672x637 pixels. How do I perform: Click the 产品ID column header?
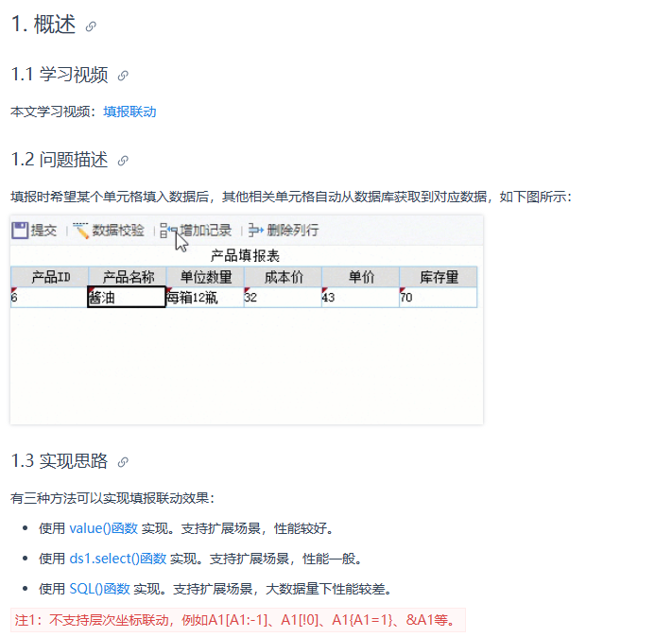pyautogui.click(x=50, y=277)
